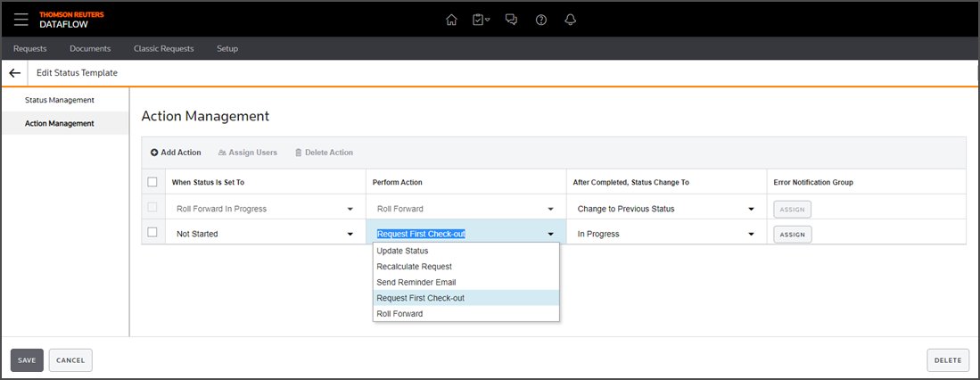Open the Documents menu
This screenshot has width=980, height=380.
pyautogui.click(x=90, y=48)
